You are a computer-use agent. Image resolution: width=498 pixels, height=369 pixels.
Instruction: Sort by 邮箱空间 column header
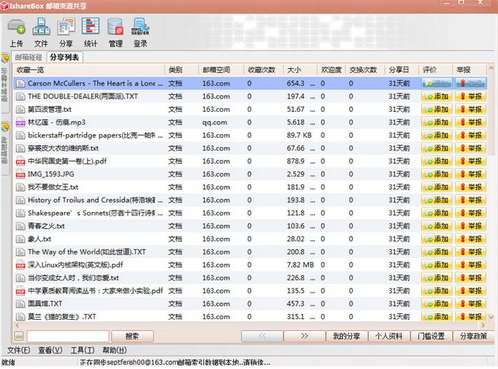click(221, 70)
